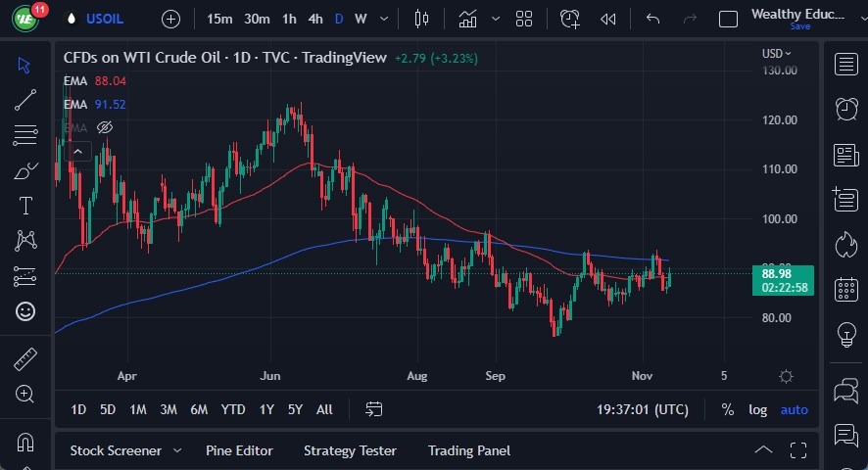Open the chart settings gear icon
Screen dimensions: 868x470
pyautogui.click(x=786, y=377)
